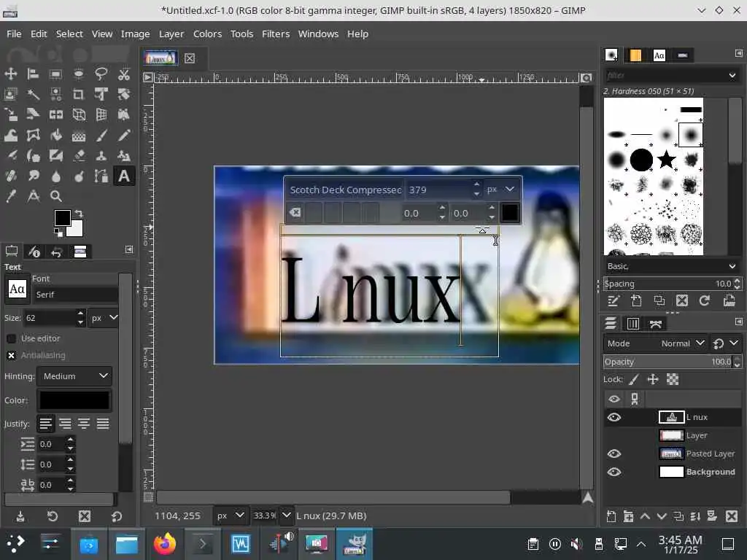Click the text Color black swatch
The width and height of the screenshot is (747, 560).
(x=75, y=400)
